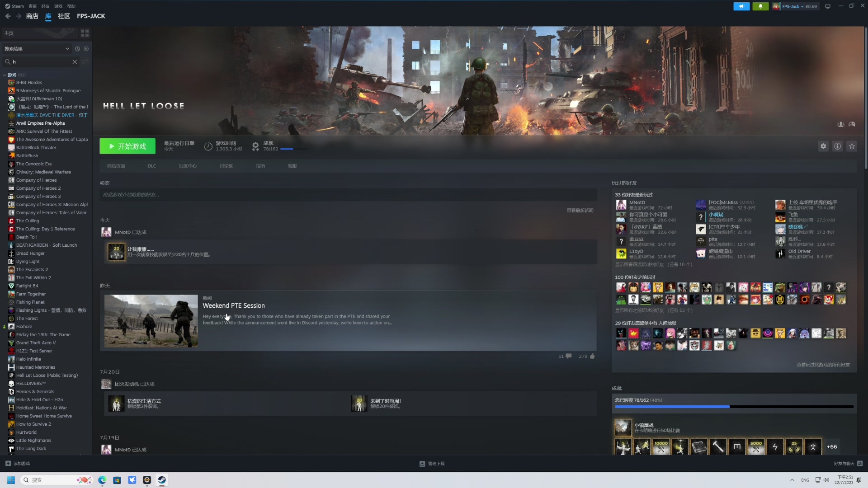
Task: Open 管理下载 downloads manager
Action: (432, 464)
